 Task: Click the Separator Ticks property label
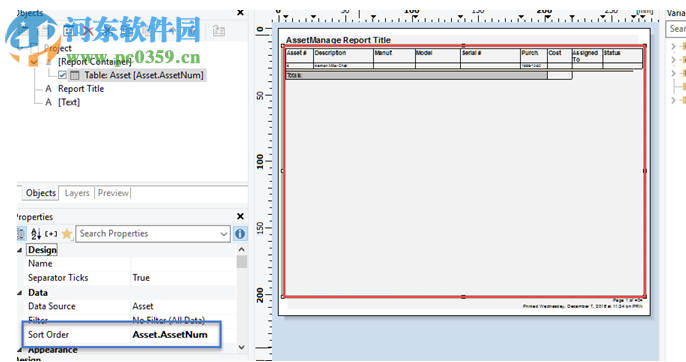(58, 278)
